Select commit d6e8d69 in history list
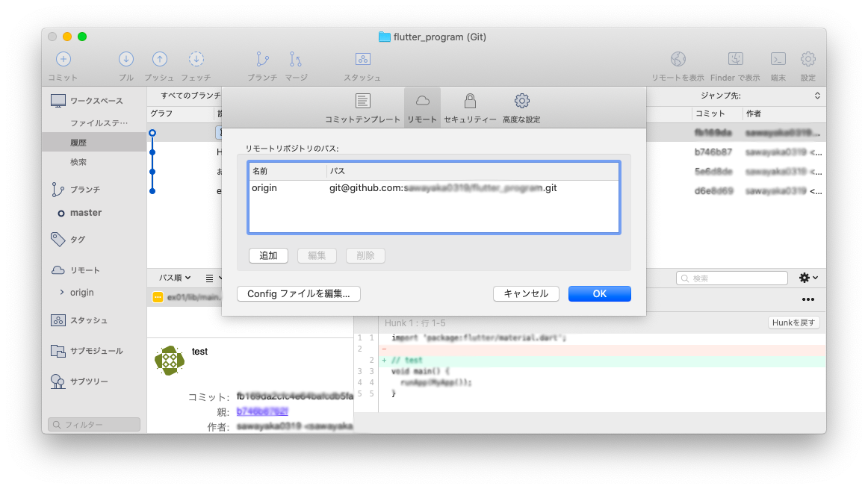Image resolution: width=868 pixels, height=489 pixels. [713, 191]
